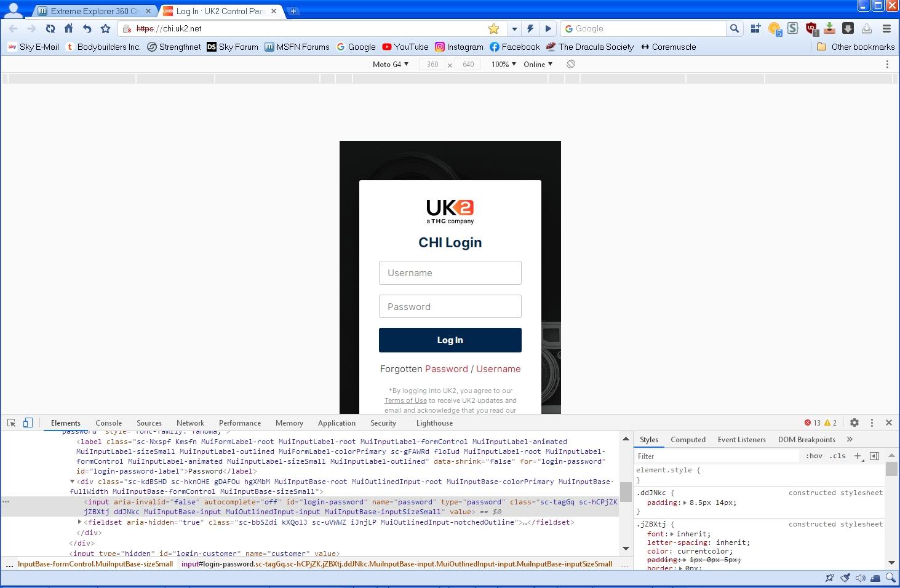Open the Online throttling dropdown
The image size is (900, 588).
tap(538, 64)
